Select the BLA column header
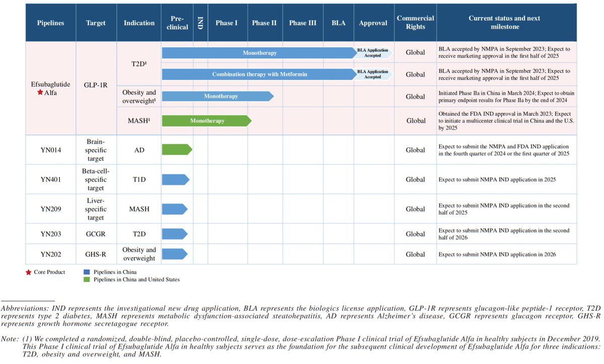Screen dimensions: 604x364 pos(338,23)
